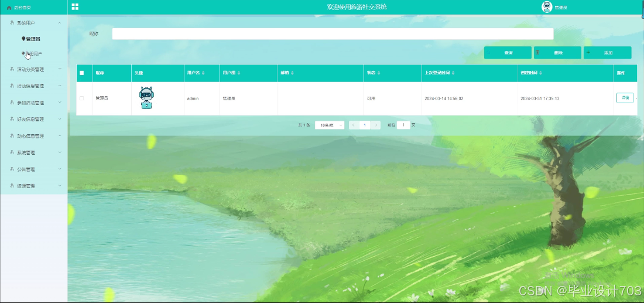The width and height of the screenshot is (644, 303).
Task: Expand the 好友信息管理 chevron
Action: click(x=60, y=119)
